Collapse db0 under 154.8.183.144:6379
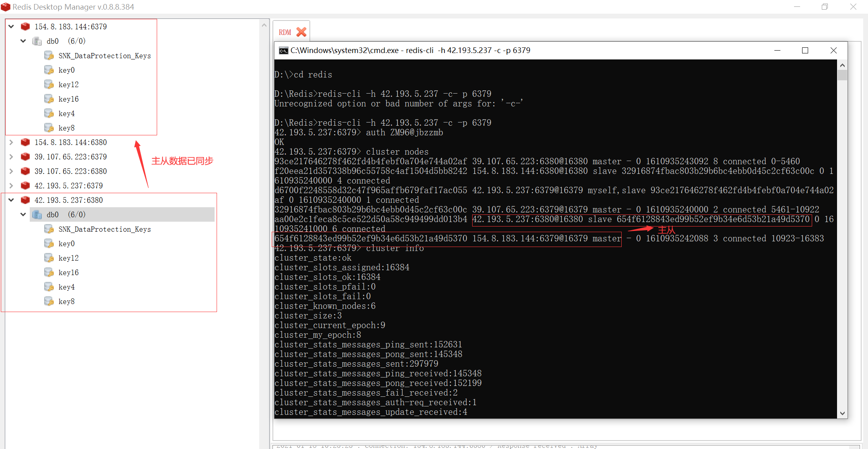The height and width of the screenshot is (449, 868). (23, 41)
